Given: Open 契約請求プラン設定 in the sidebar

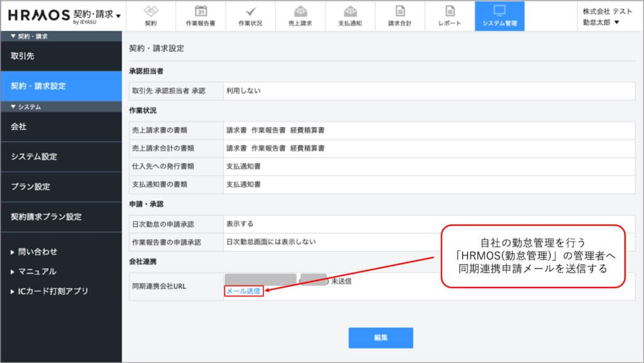Looking at the screenshot, I should tap(46, 217).
